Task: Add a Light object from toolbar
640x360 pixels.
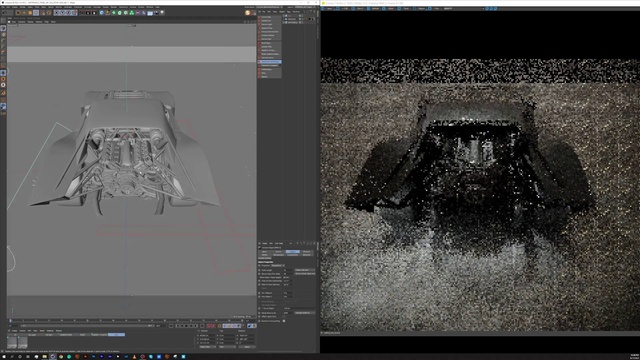Action: pos(162,13)
